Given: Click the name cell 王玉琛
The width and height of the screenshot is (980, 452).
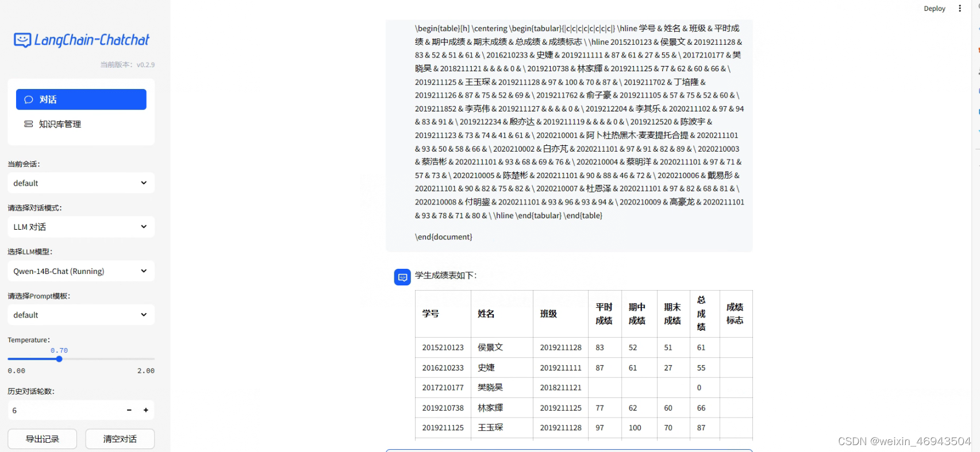Looking at the screenshot, I should 502,428.
